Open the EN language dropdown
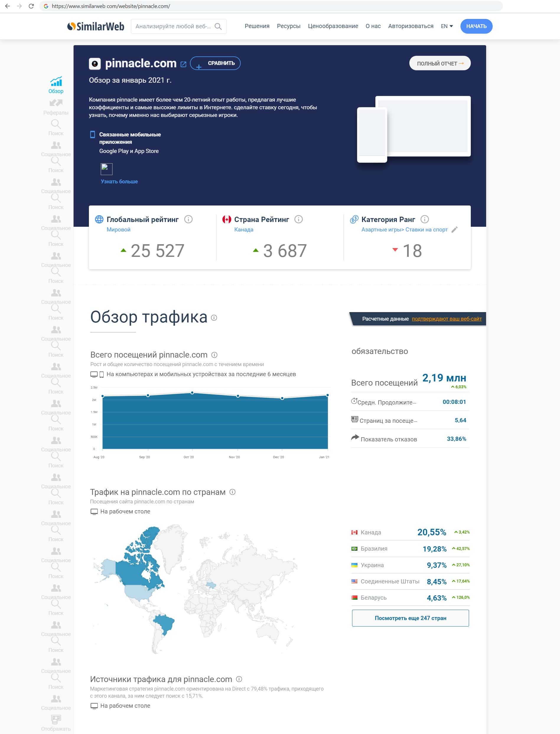Image resolution: width=560 pixels, height=734 pixels. tap(447, 26)
